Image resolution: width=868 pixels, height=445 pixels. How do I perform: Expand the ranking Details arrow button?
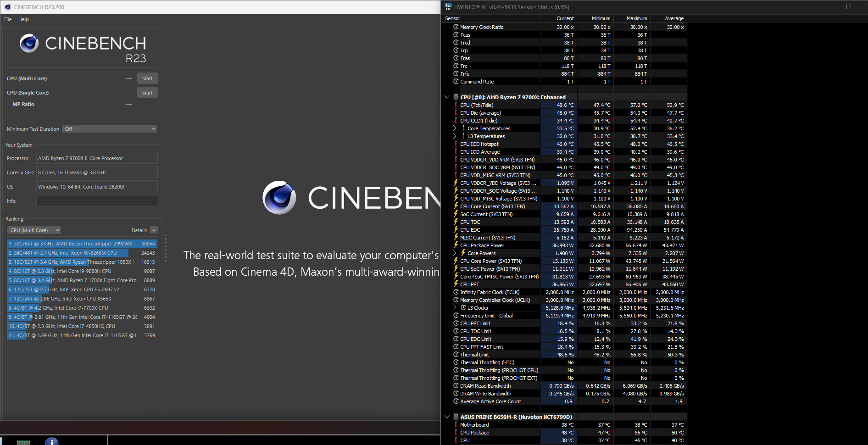pyautogui.click(x=154, y=230)
